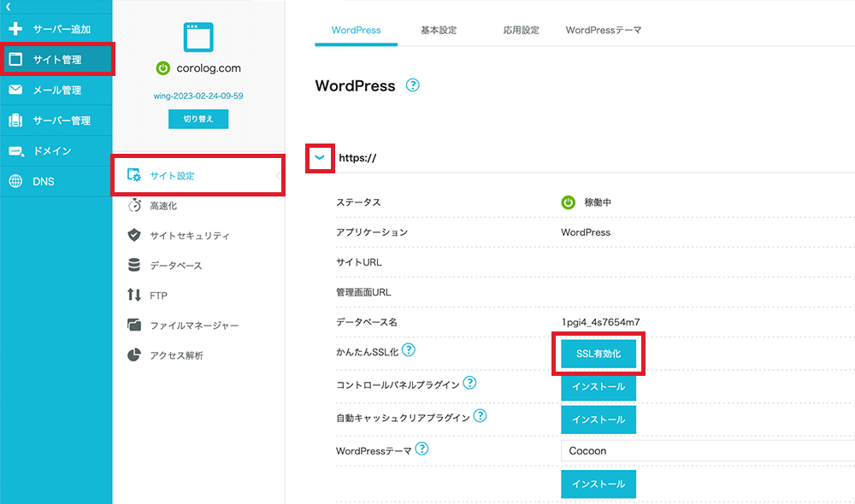Click help icon next to WordPressテーマ
The image size is (855, 504).
click(x=422, y=448)
